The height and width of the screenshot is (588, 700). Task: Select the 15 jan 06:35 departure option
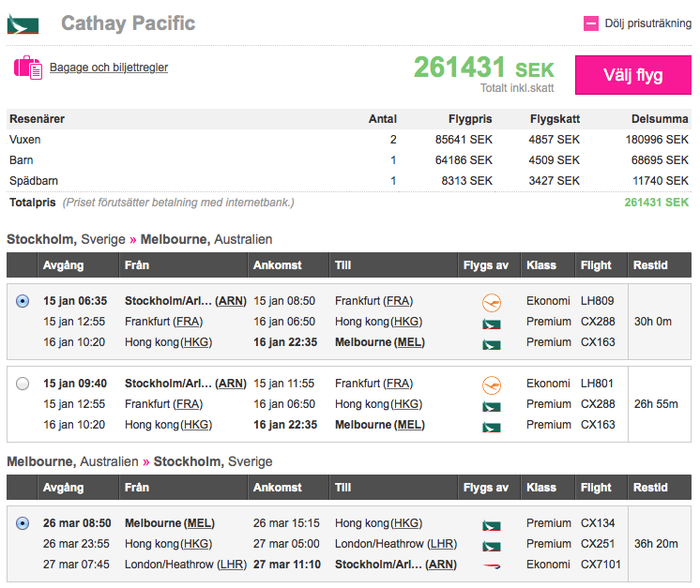[23, 301]
